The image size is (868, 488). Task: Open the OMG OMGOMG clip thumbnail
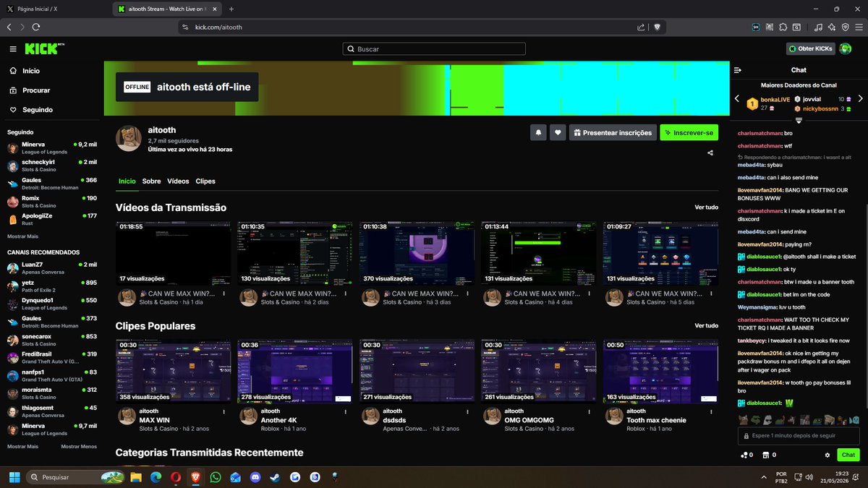[x=539, y=372]
